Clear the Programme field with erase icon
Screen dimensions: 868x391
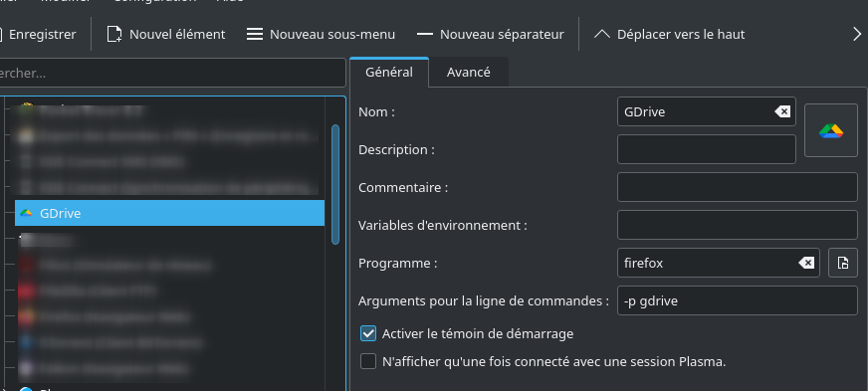[x=806, y=263]
